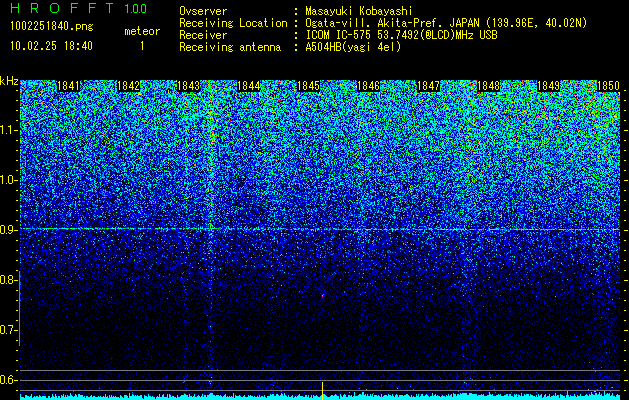The width and height of the screenshot is (629, 400).
Task: Click the Receiver field label
Action: (x=203, y=35)
